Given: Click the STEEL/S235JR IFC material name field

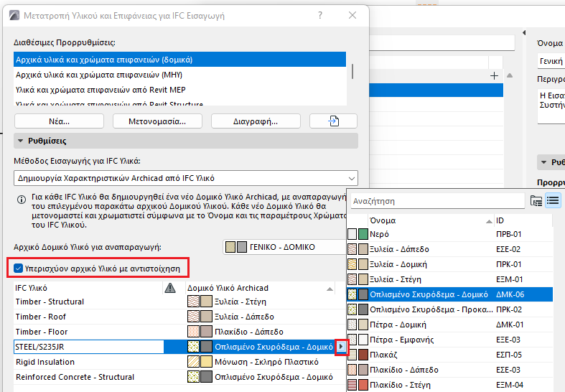Looking at the screenshot, I should (88, 347).
